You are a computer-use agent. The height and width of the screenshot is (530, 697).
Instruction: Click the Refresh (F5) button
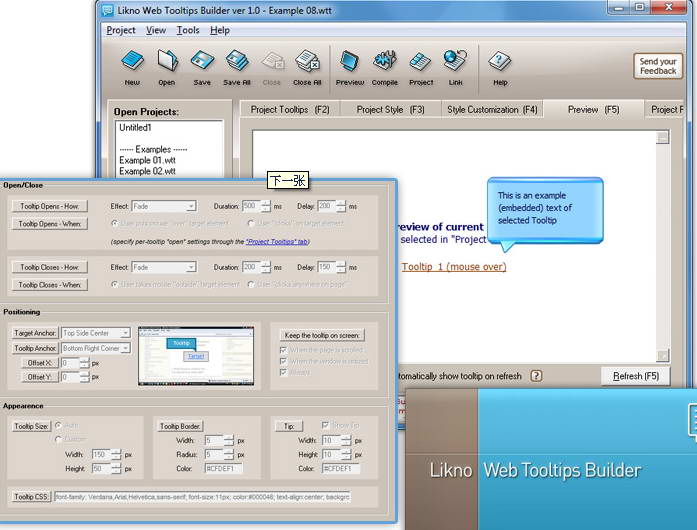coord(636,376)
